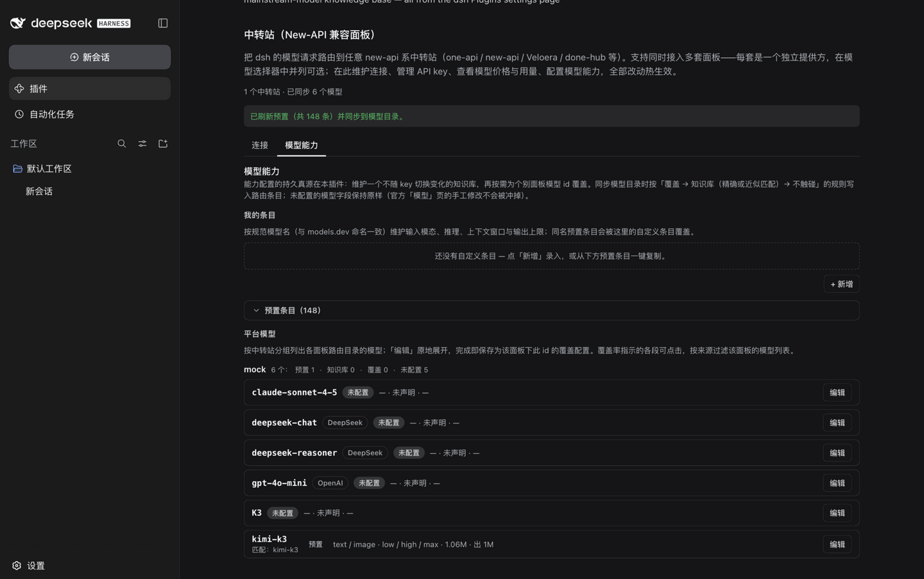Click DeepSeek tag on deepseek-chat
Screen dimensions: 924x579
(345, 423)
